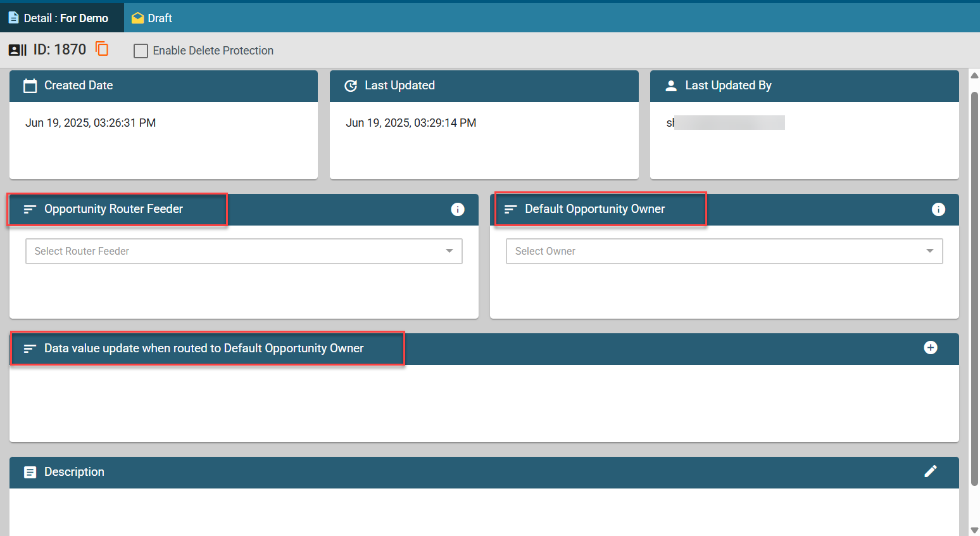Click the Description section header
Screen dimensions: 980x536
point(74,472)
